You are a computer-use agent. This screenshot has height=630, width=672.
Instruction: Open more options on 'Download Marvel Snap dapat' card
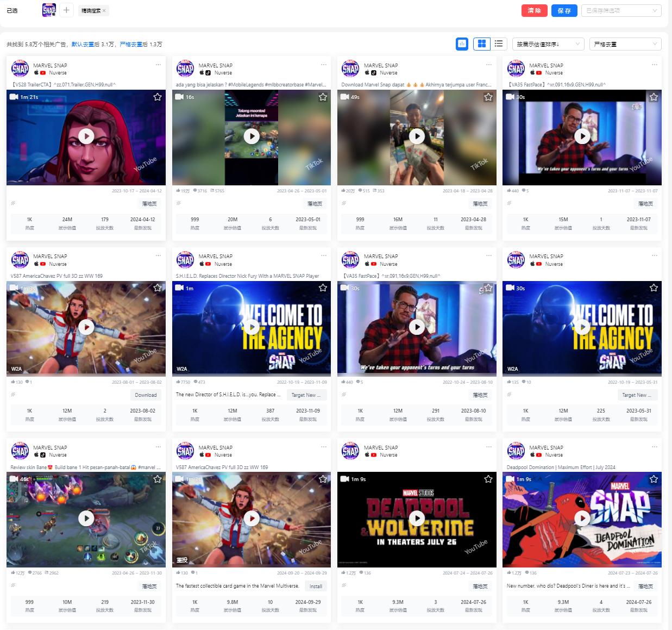click(x=489, y=65)
